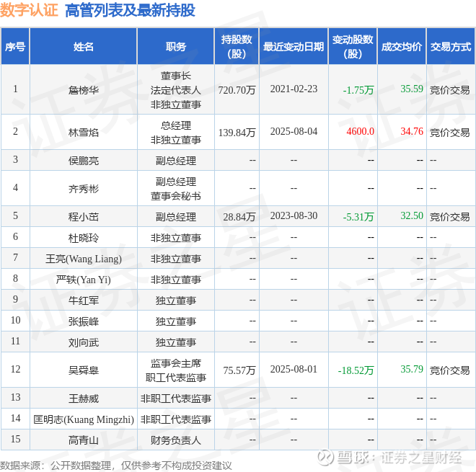Select the name 刘向武
Screen dimensions: 476x472
pos(84,342)
